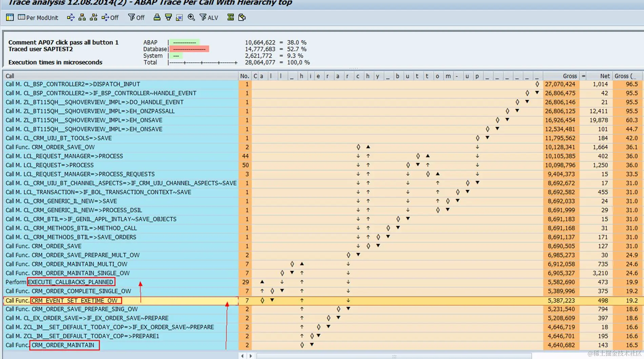The width and height of the screenshot is (644, 359).
Task: Toggle the filter Off button
Action: [x=136, y=17]
